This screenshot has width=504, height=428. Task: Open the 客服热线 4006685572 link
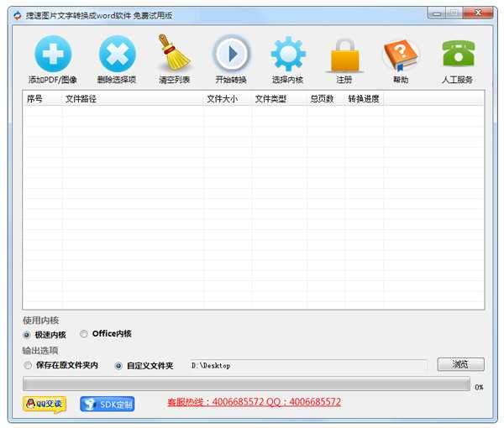click(x=254, y=402)
